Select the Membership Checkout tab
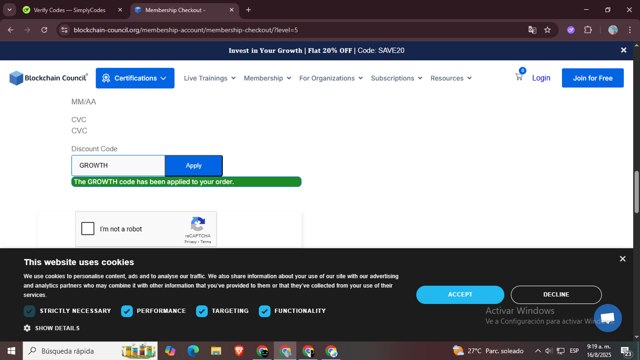Screen dimensions: 640x360 tap(184, 10)
